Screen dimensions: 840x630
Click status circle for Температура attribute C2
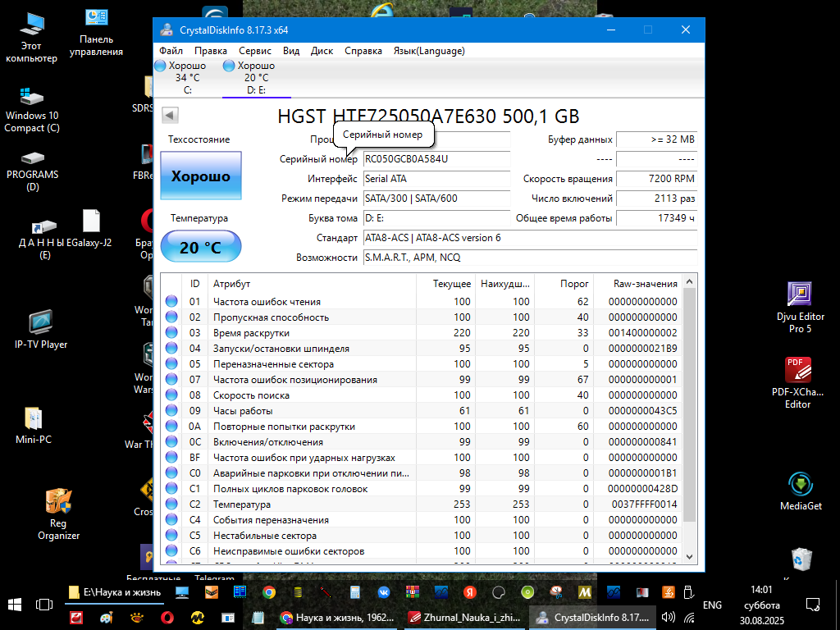(171, 504)
